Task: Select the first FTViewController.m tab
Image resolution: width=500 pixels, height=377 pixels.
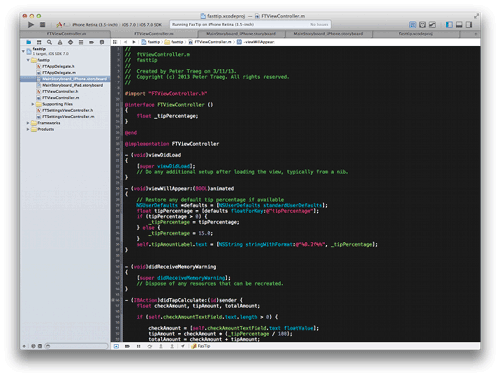Action: (65, 34)
